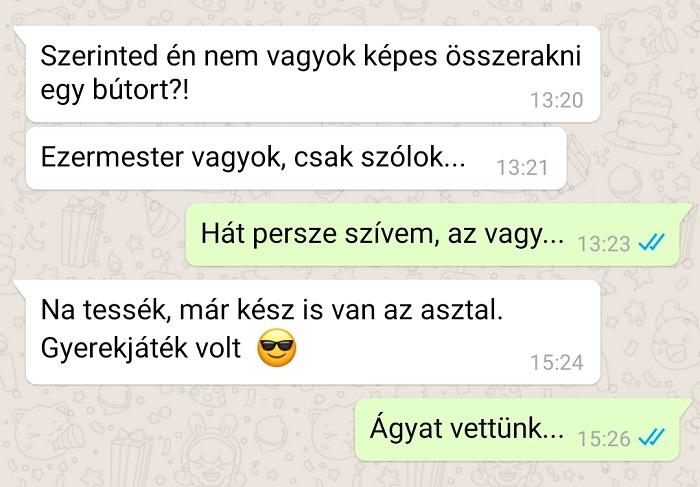Click blue double-check marks beside 13:23
This screenshot has height=487, width=700.
click(x=652, y=242)
